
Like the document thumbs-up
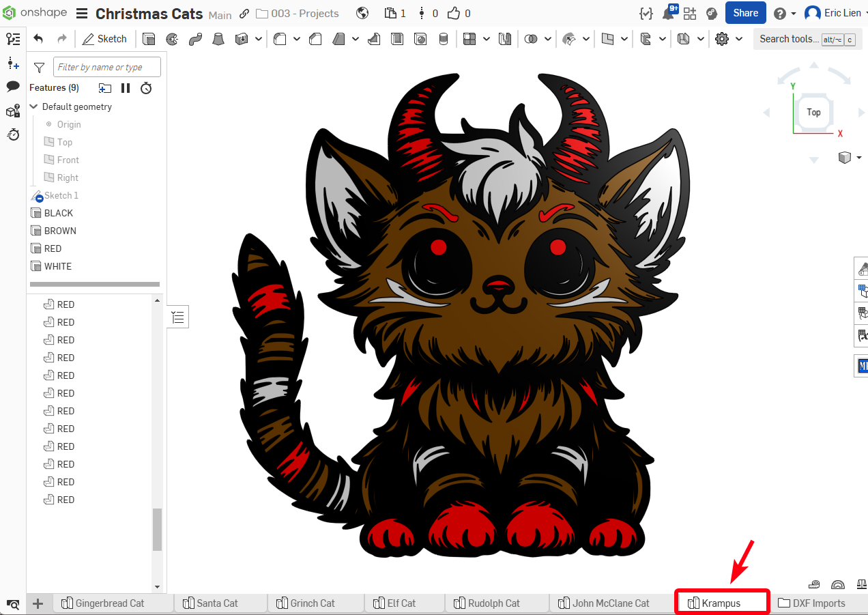click(x=453, y=13)
